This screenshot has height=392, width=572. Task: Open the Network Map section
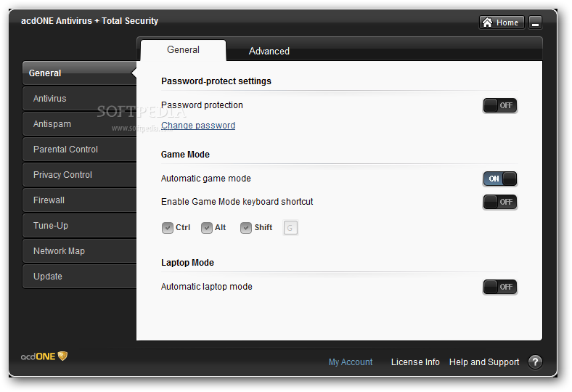pos(80,251)
